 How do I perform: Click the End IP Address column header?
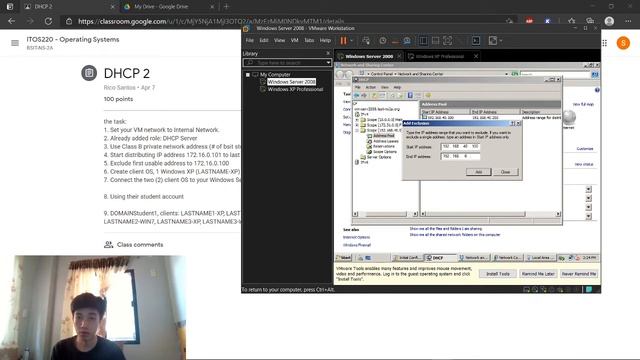(495, 111)
